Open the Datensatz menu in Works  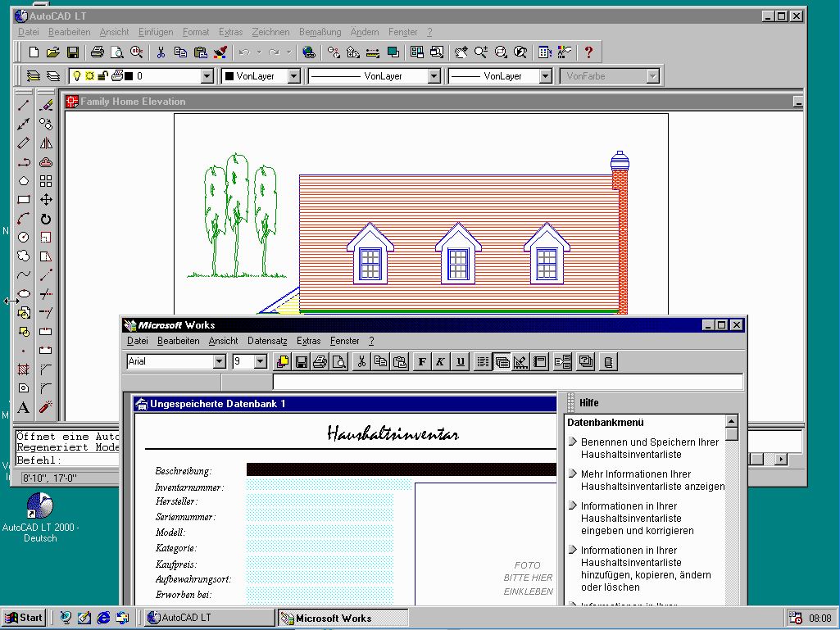tap(267, 341)
